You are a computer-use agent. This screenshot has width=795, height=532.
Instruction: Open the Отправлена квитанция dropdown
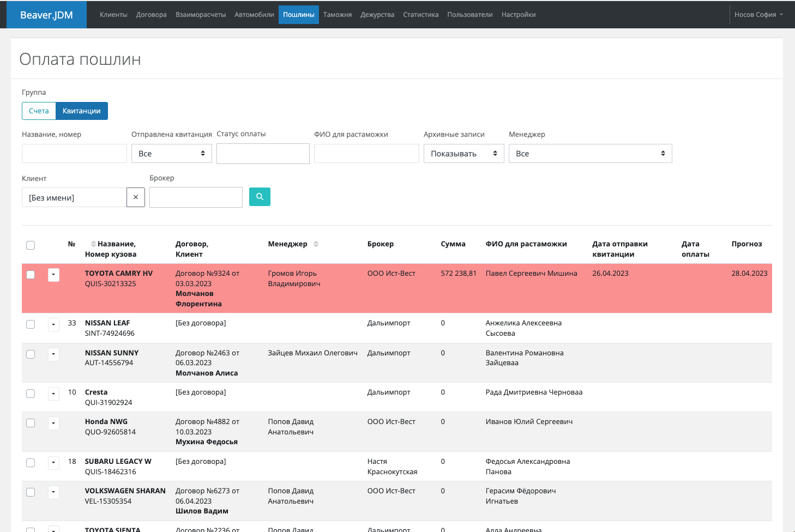[171, 154]
